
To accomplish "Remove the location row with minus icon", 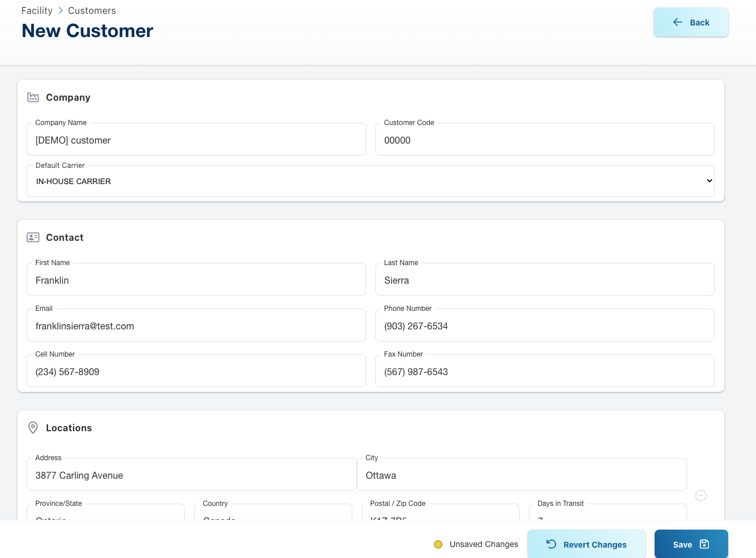I will [700, 495].
